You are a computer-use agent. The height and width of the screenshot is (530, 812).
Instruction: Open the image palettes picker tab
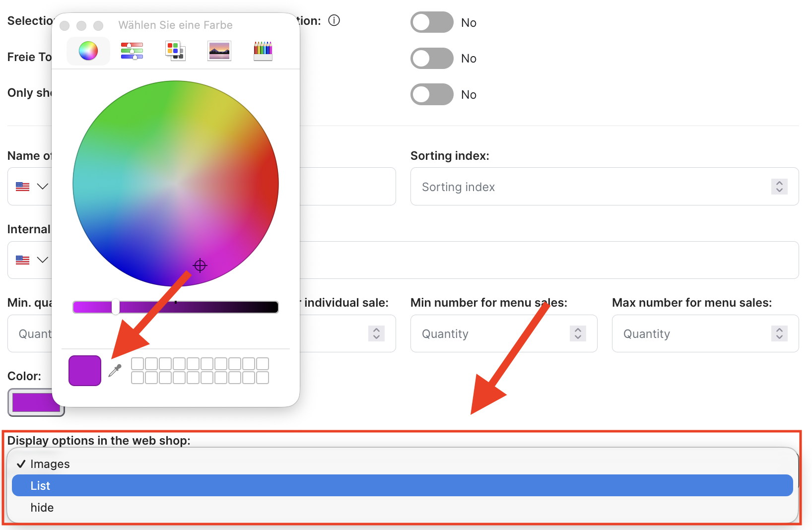219,51
